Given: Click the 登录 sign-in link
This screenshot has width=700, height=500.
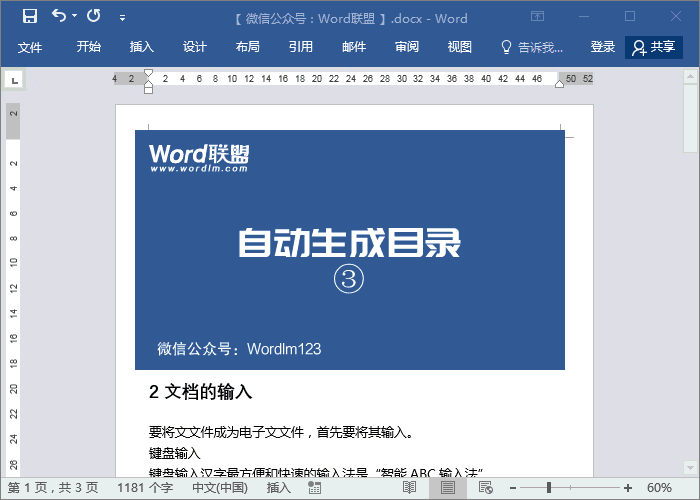Looking at the screenshot, I should (603, 46).
